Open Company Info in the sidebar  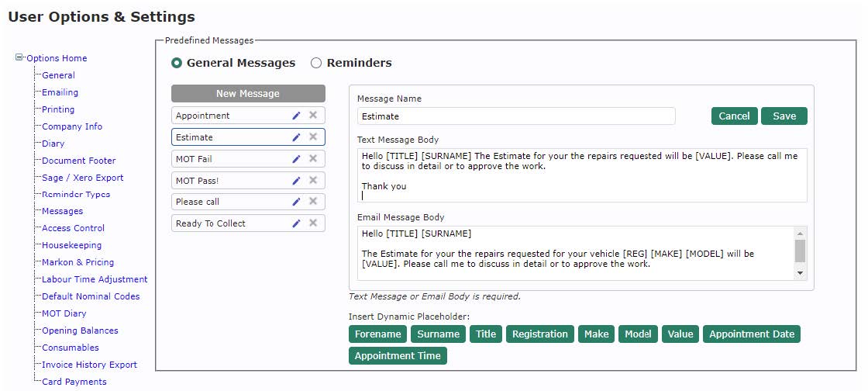(72, 126)
